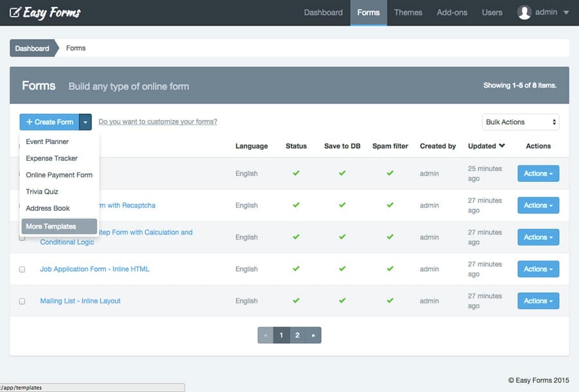The width and height of the screenshot is (579, 392).
Task: Click Status checkmark in first row
Action: (296, 173)
